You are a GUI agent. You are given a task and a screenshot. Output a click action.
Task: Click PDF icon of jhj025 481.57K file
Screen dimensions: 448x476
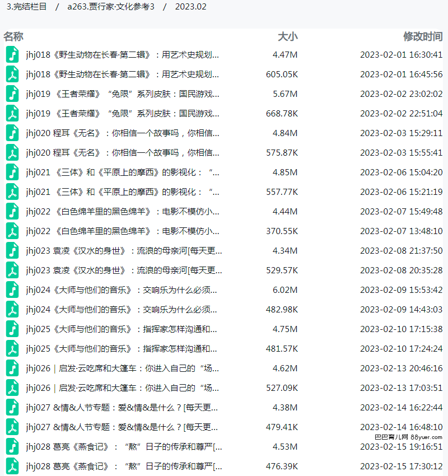point(12,349)
